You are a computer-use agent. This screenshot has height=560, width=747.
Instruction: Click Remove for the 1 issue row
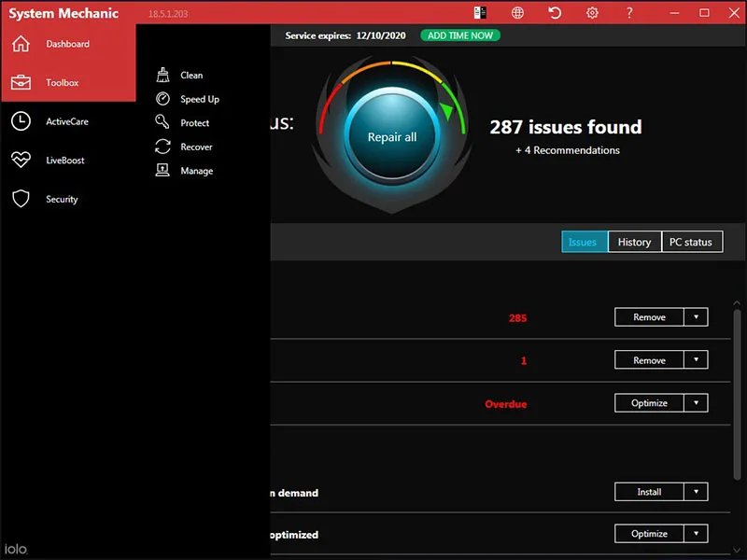pos(649,360)
